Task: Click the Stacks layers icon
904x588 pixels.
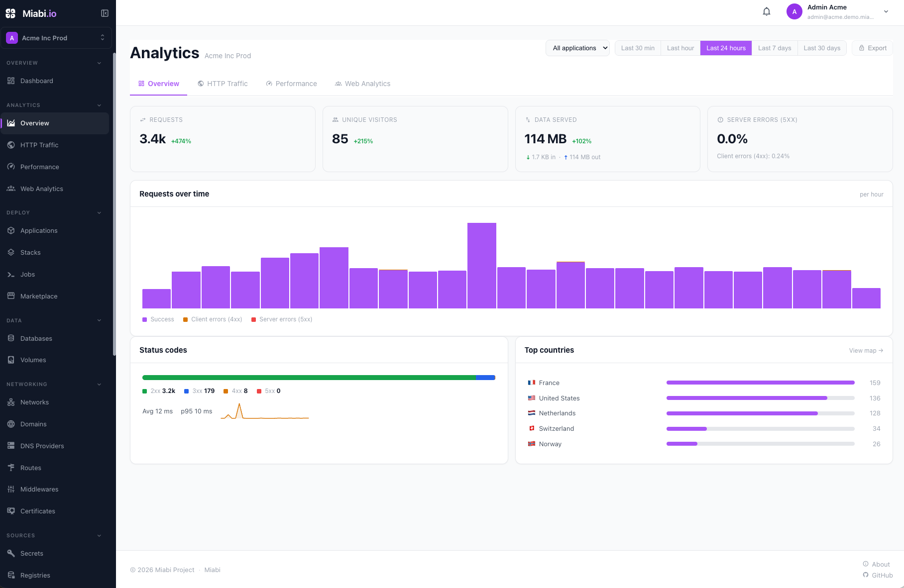Action: (11, 252)
